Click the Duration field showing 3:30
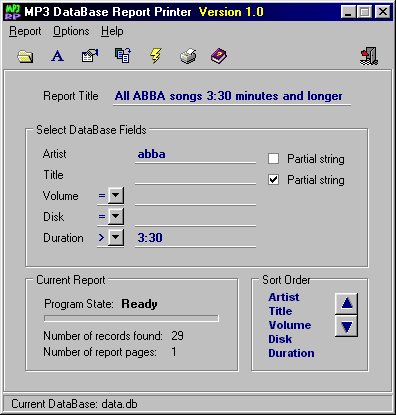The image size is (396, 415). (195, 239)
